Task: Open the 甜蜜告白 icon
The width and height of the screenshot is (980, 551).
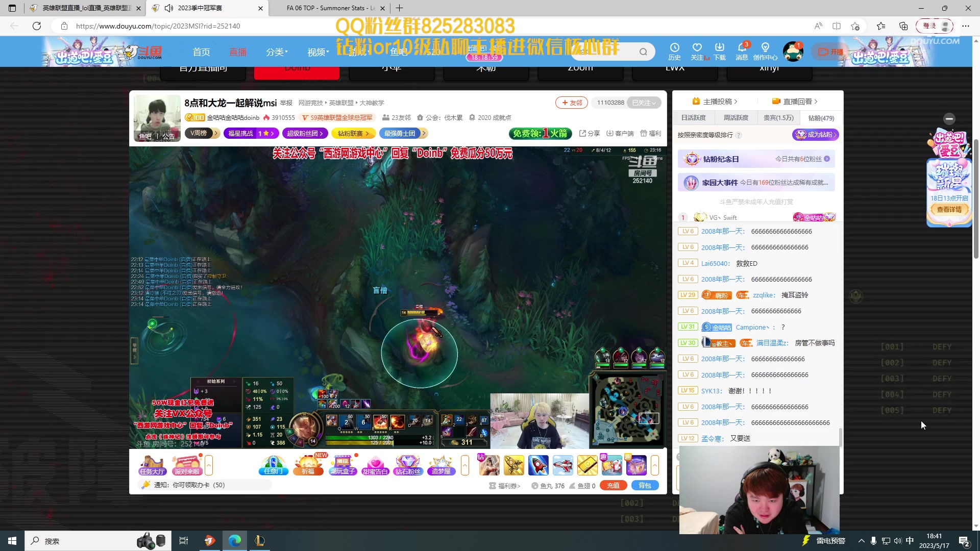Action: click(375, 465)
